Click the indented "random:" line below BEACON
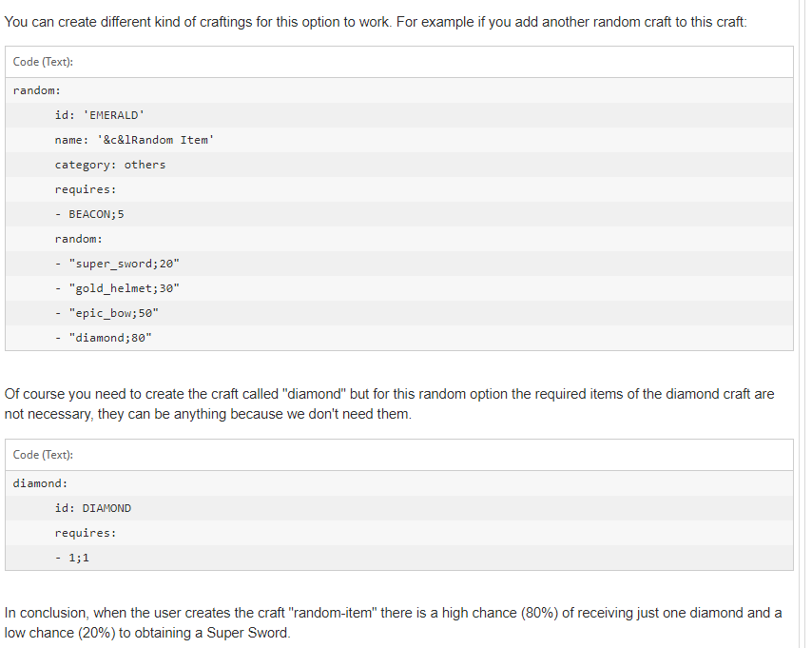 (x=79, y=239)
